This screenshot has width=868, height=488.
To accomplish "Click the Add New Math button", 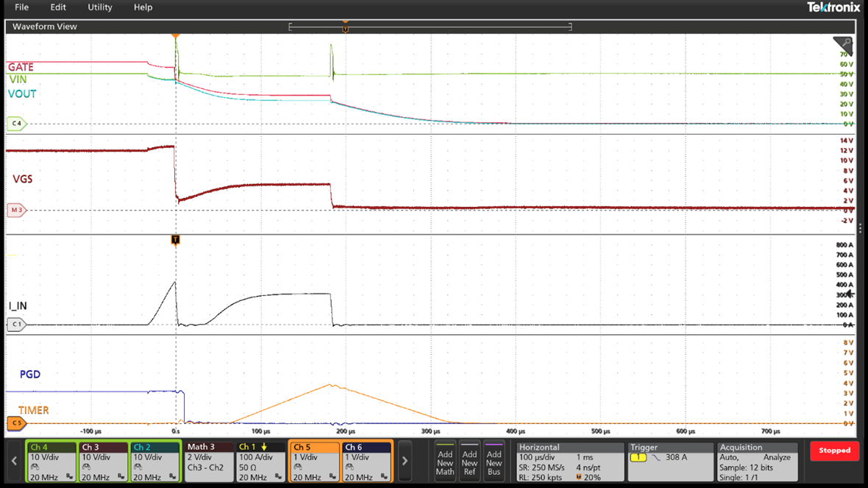I will [445, 462].
